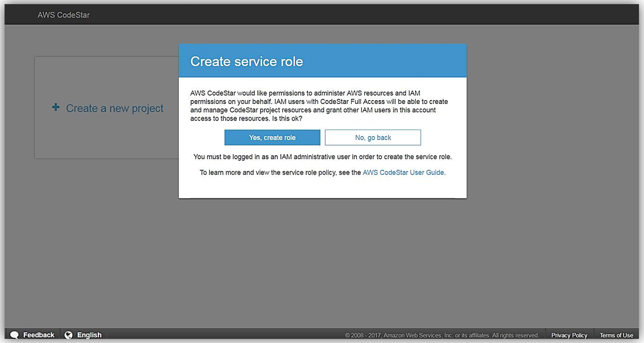Open the Privacy Policy link
The width and height of the screenshot is (644, 343).
[x=569, y=335]
